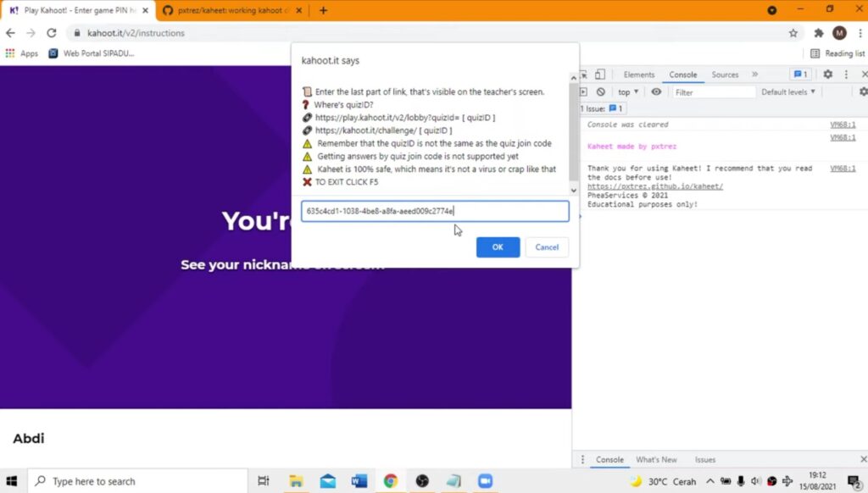Screen dimensions: 868x493
Task: Click the browser forward arrow
Action: 31,33
